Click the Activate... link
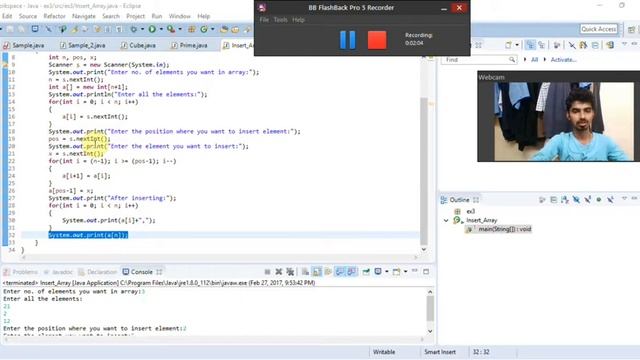The image size is (640, 360). (563, 60)
